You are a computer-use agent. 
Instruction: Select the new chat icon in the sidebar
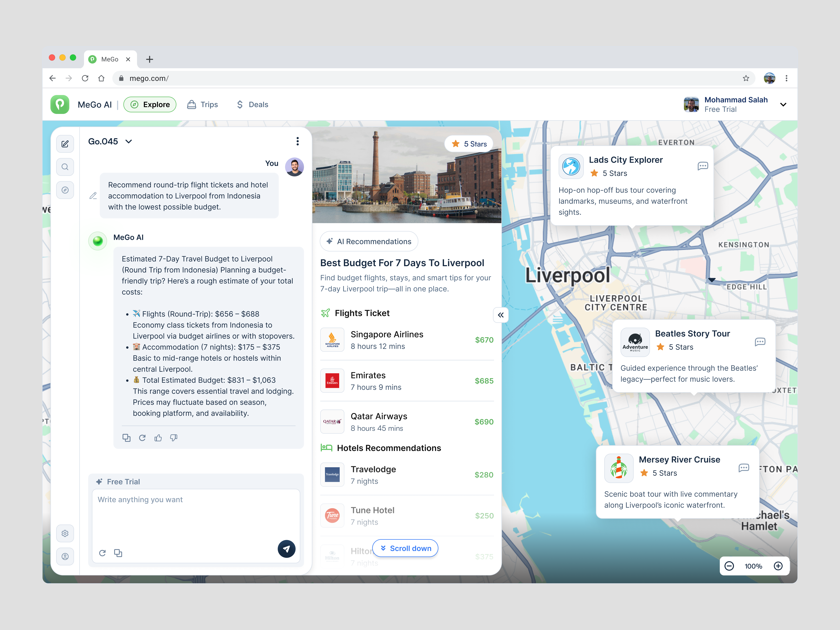[65, 143]
